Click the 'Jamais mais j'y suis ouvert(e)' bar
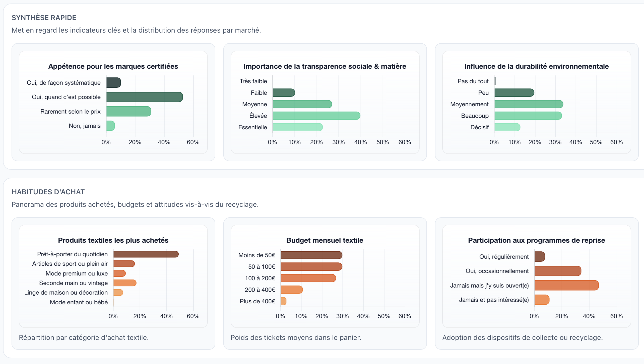644x364 pixels. pos(566,285)
